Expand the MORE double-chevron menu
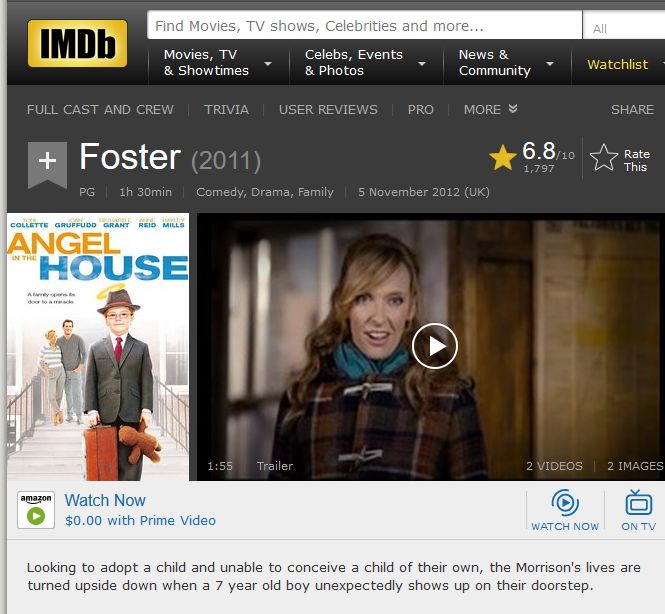This screenshot has width=665, height=614. 490,109
